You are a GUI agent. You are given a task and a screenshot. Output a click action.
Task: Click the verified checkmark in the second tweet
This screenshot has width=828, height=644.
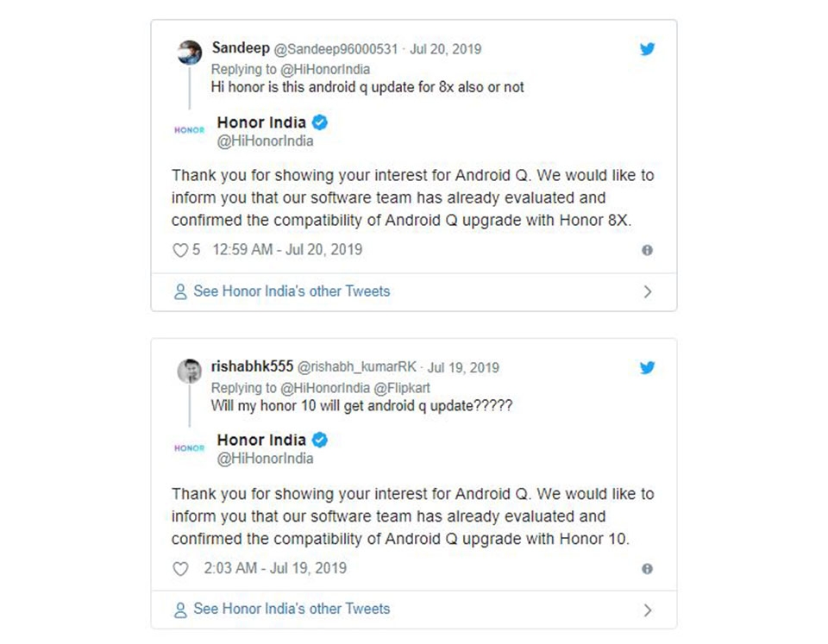pyautogui.click(x=319, y=440)
